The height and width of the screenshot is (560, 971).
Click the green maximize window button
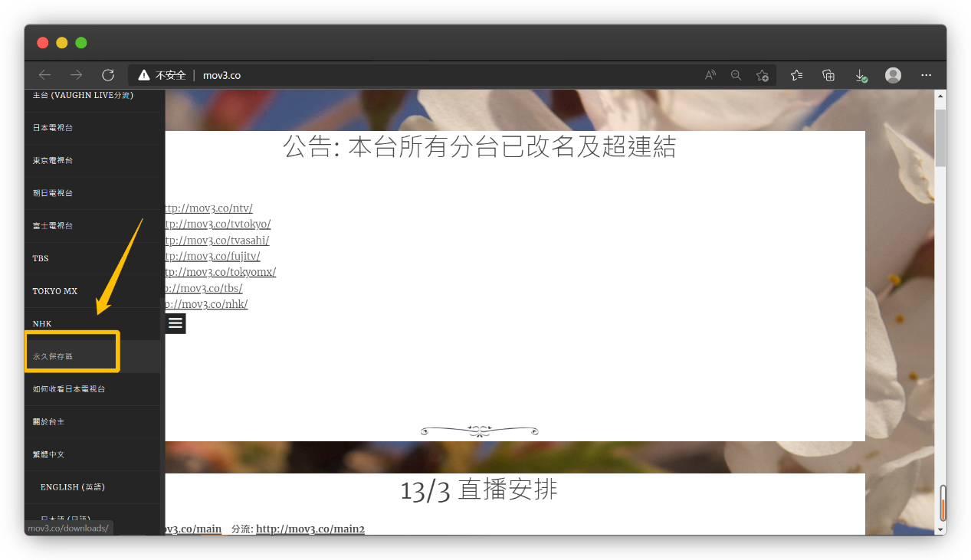[x=81, y=43]
